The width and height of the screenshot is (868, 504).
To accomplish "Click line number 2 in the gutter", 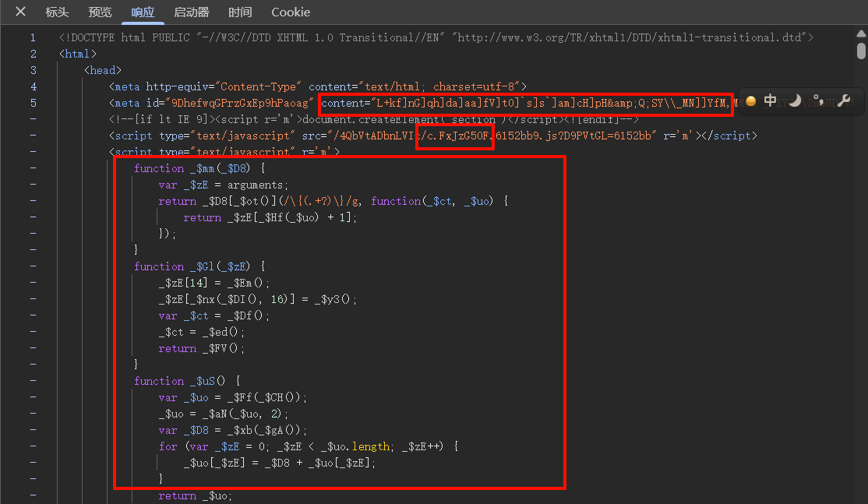I will (x=34, y=54).
